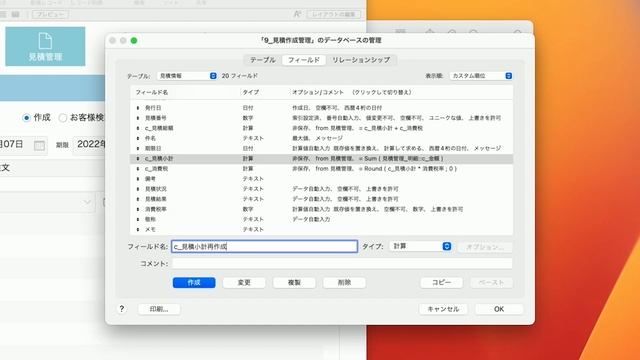
Task: Open the calendar picker icon beside the 07日 date
Action: point(40,145)
